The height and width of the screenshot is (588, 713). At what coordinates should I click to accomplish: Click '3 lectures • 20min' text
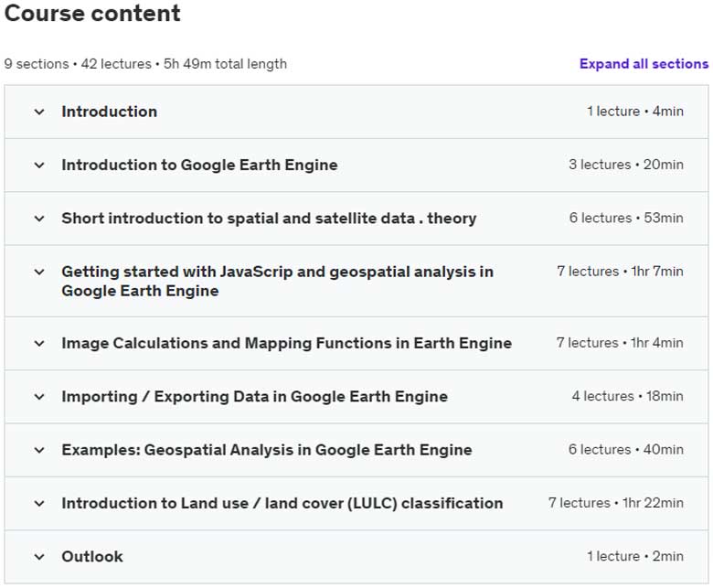pos(625,165)
